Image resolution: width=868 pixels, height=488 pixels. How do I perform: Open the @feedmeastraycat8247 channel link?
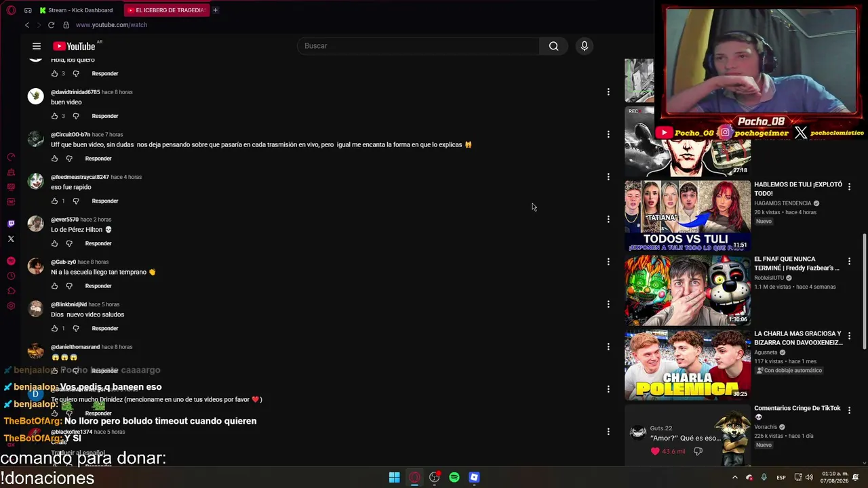[80, 177]
